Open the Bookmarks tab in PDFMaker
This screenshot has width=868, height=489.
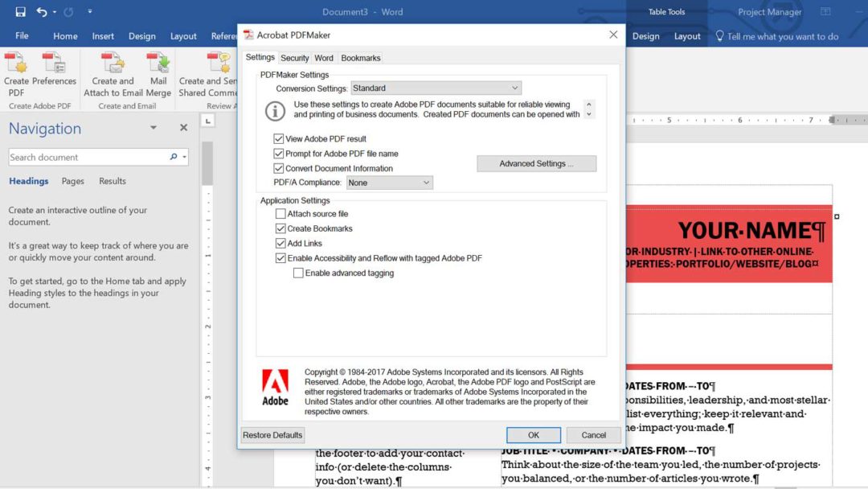pyautogui.click(x=360, y=57)
